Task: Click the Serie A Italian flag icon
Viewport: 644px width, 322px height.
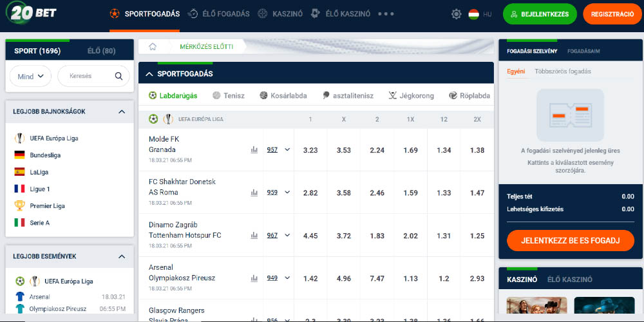Action: pos(19,223)
